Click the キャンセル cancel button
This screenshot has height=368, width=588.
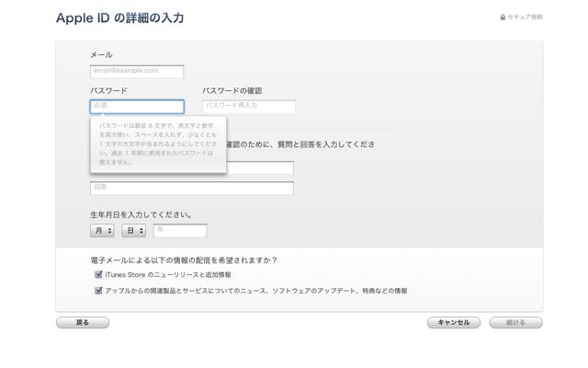454,323
